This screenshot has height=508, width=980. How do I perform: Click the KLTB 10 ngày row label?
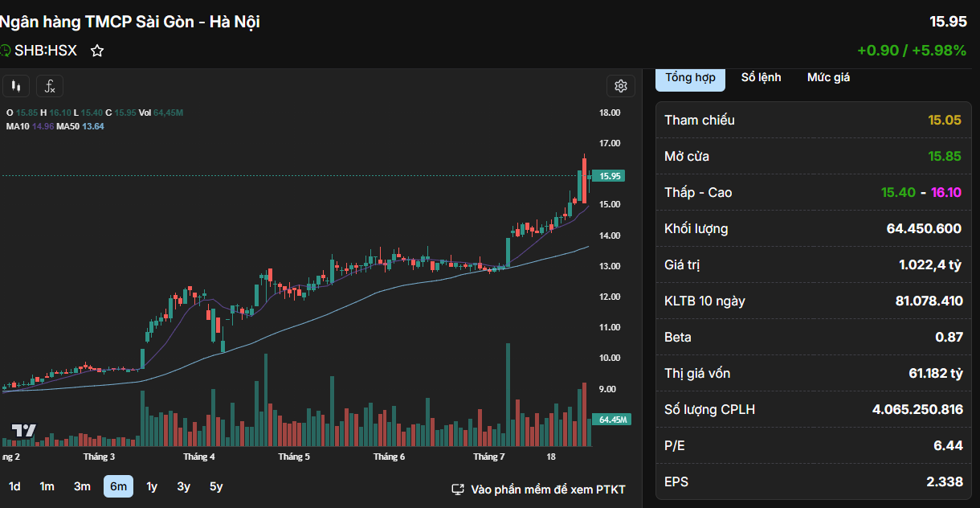[704, 301]
